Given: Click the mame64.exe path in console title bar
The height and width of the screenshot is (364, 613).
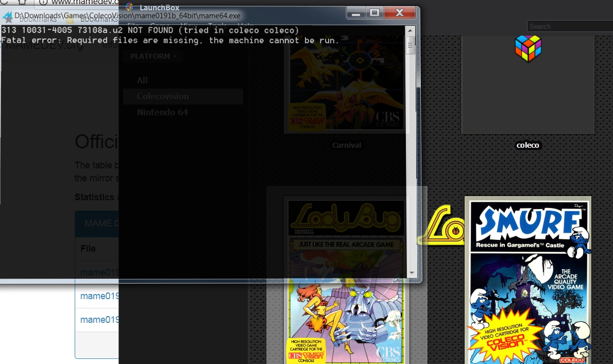Looking at the screenshot, I should 127,16.
